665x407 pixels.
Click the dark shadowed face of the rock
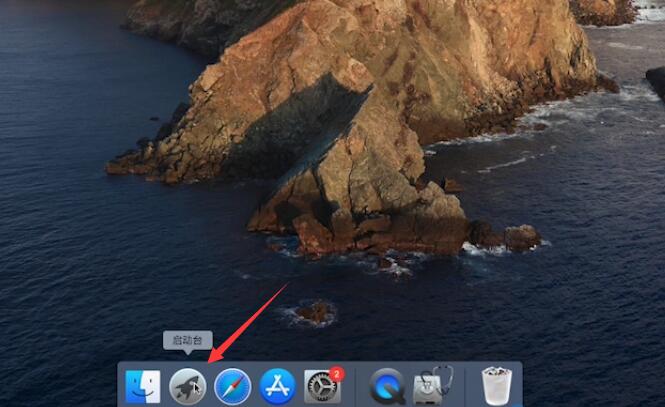click(x=297, y=127)
